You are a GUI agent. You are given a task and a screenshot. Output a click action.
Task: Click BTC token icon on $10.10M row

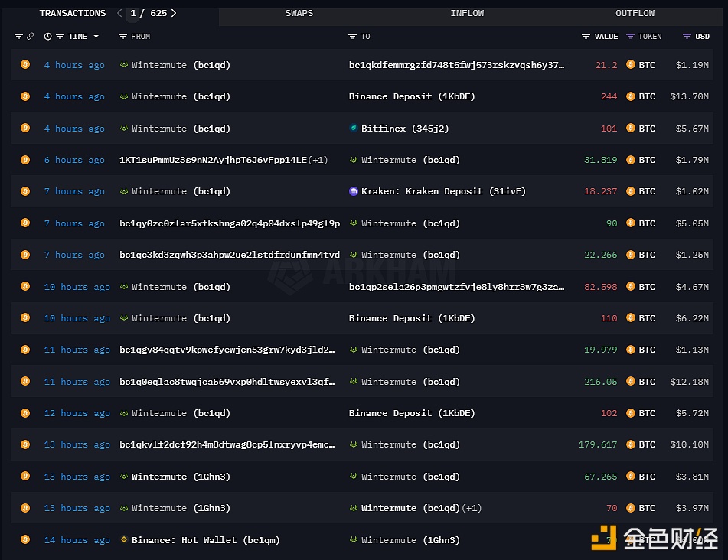(x=631, y=444)
